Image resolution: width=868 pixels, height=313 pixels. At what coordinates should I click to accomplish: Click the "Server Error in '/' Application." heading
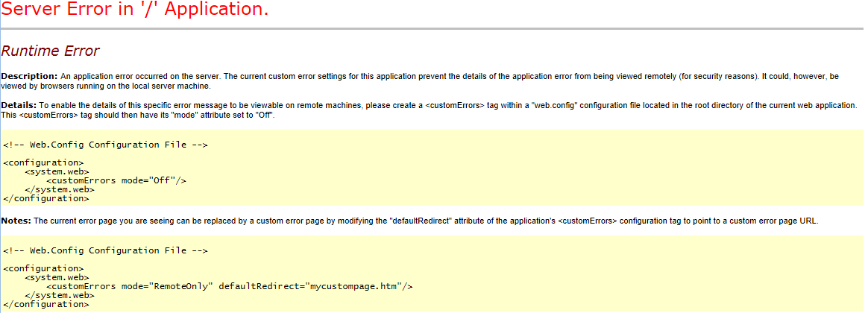click(x=135, y=10)
